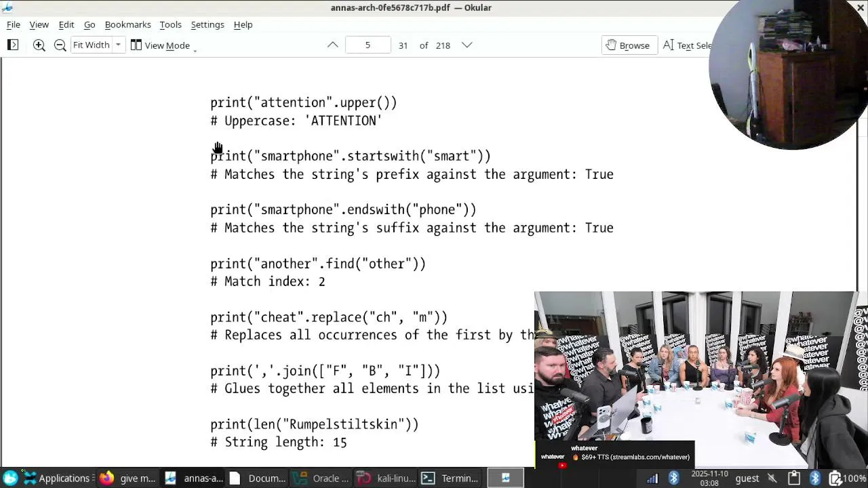Open the View menu
The width and height of the screenshot is (868, 488).
tap(39, 24)
